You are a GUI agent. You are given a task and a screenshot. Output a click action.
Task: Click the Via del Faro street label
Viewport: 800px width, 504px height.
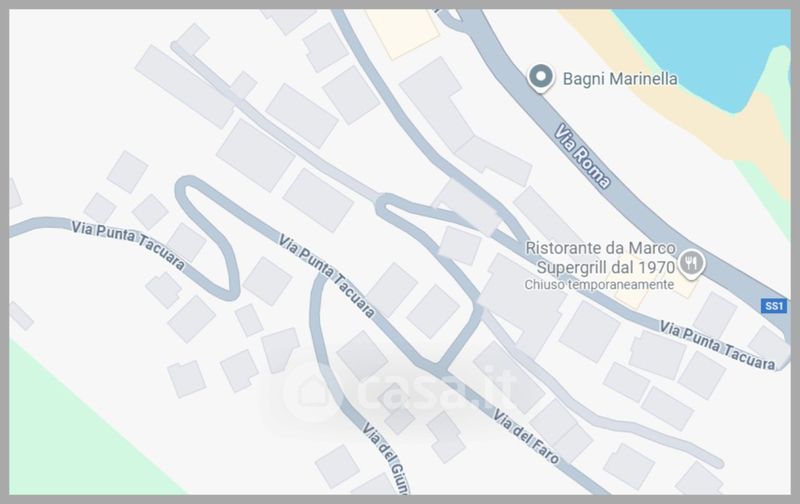526,437
